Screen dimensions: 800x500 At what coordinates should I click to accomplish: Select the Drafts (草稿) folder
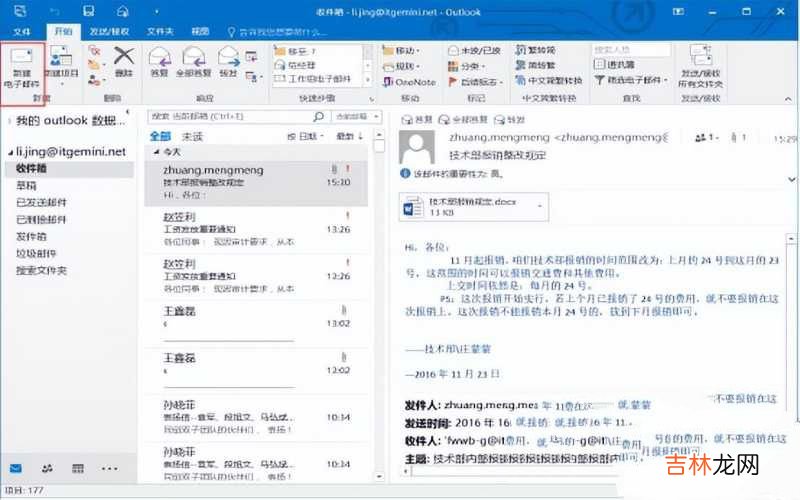(25, 185)
